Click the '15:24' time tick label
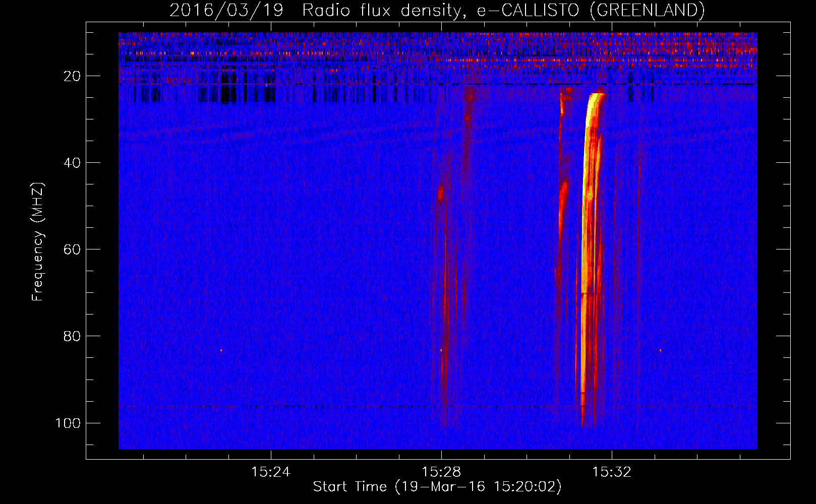The height and width of the screenshot is (504, 816). click(x=271, y=472)
